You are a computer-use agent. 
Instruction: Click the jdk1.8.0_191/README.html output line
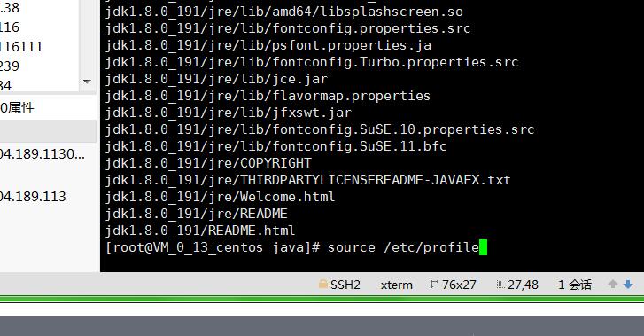click(200, 231)
